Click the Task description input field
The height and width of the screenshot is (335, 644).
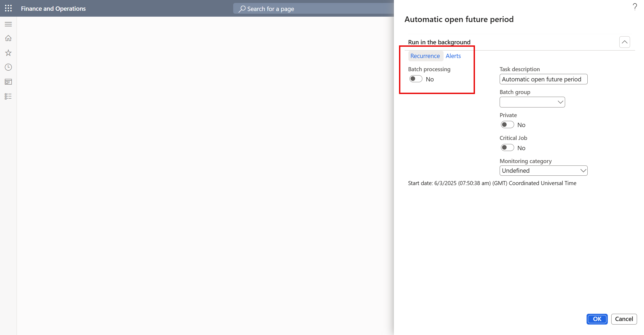pos(543,79)
